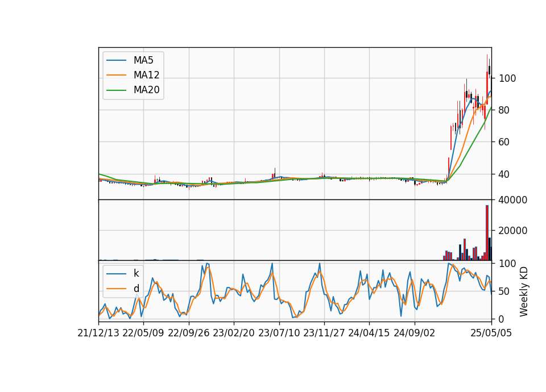Select the 22/05/09 date tick label
This screenshot has height=392, width=546.
143,333
